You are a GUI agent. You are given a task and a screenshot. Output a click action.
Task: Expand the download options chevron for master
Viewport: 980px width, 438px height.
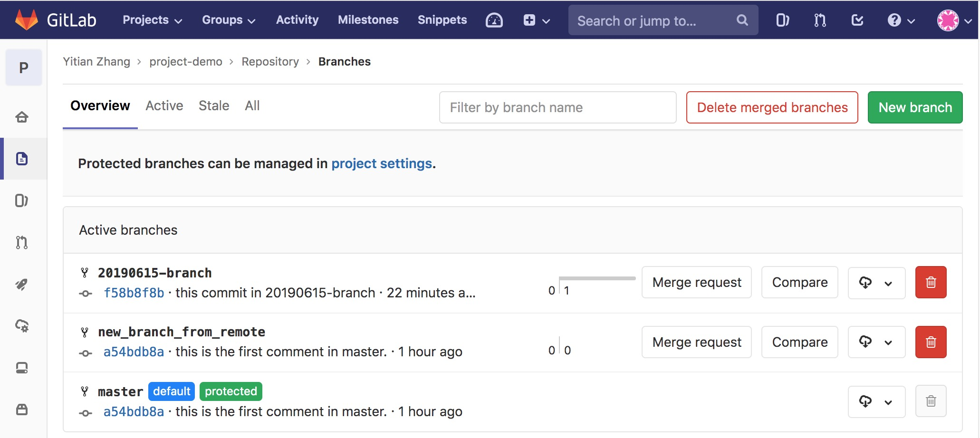click(888, 401)
